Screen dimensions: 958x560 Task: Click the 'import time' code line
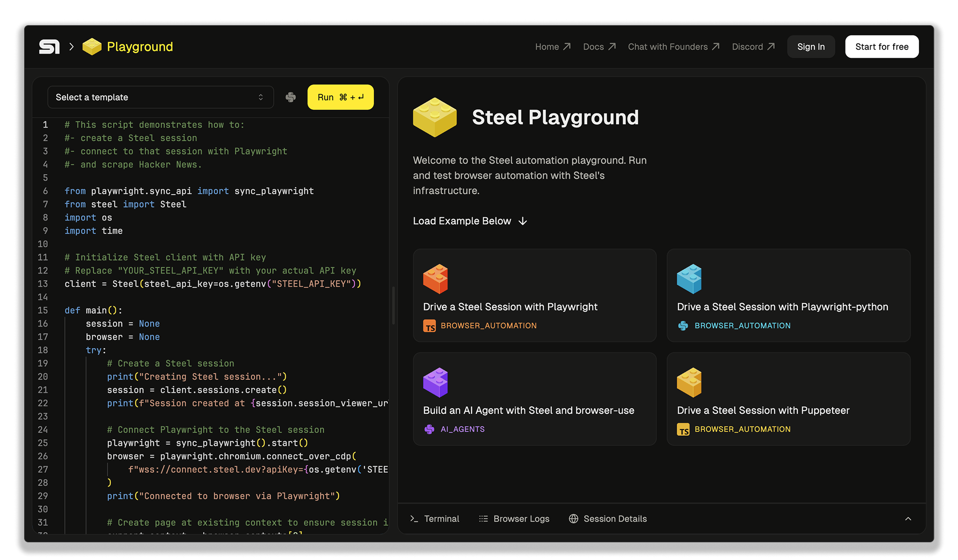(94, 231)
